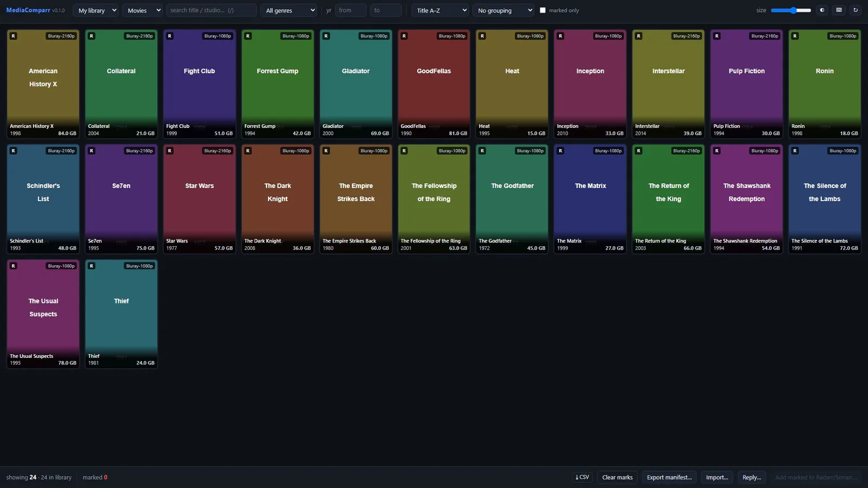The width and height of the screenshot is (868, 488).
Task: Enable the marked only checkbox
Action: (x=542, y=10)
